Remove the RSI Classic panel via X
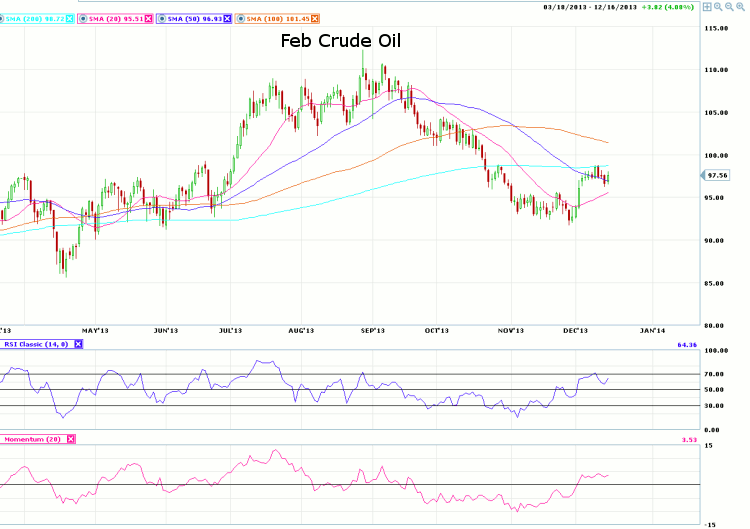This screenshot has width=750, height=529. click(77, 344)
